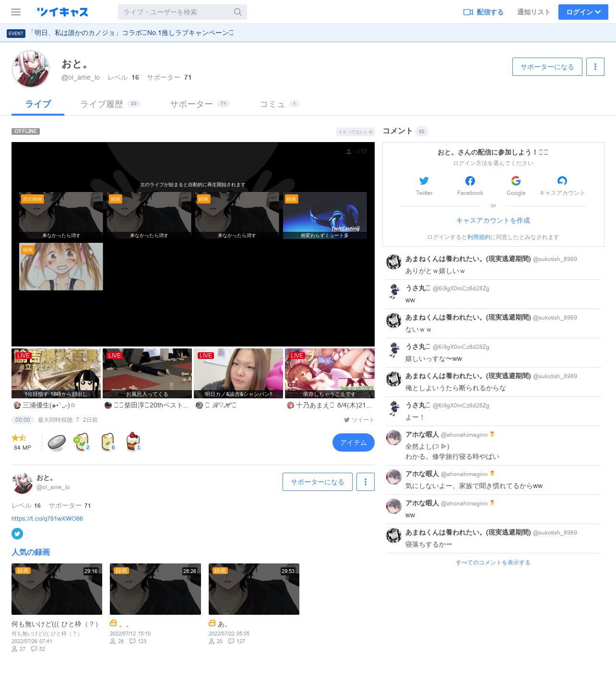Click the 人気の録画 heading link
Image resolution: width=616 pixels, height=693 pixels.
(31, 552)
